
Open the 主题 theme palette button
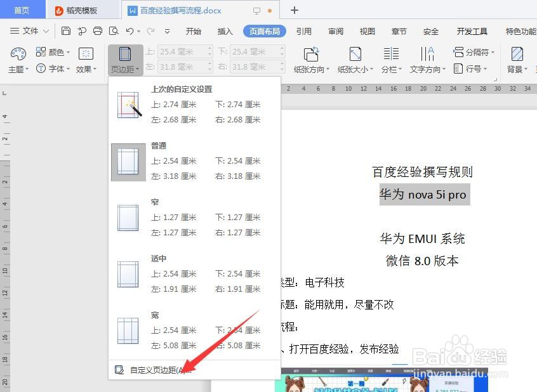coord(18,60)
